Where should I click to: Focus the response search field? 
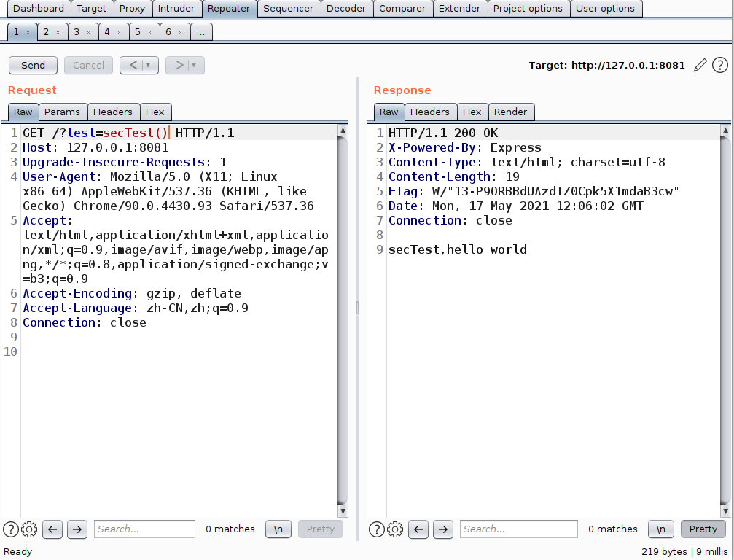pos(519,529)
